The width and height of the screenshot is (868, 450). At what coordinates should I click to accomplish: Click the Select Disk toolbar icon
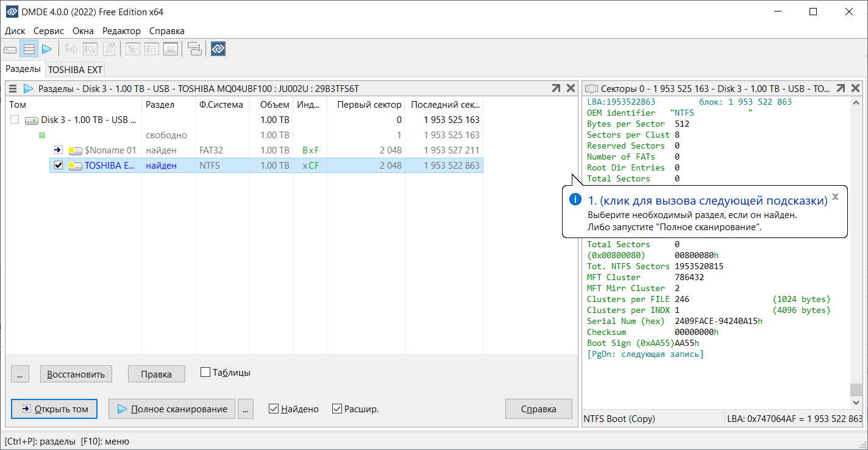10,49
